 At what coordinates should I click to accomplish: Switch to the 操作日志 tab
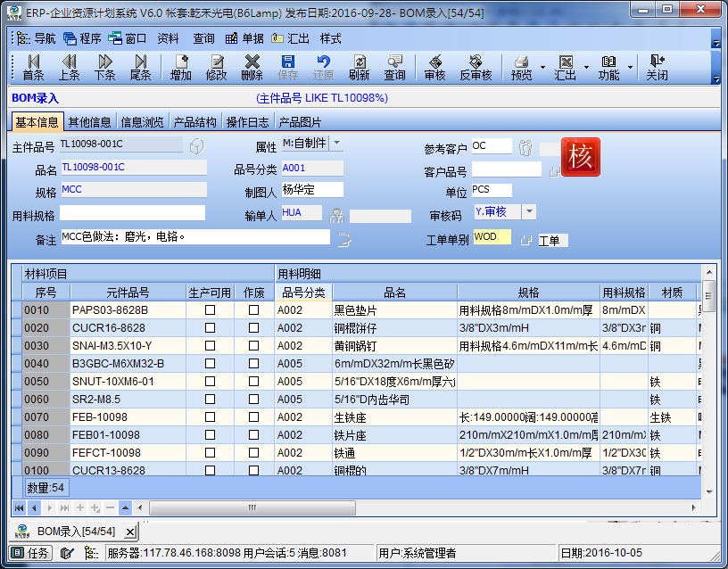pos(247,122)
